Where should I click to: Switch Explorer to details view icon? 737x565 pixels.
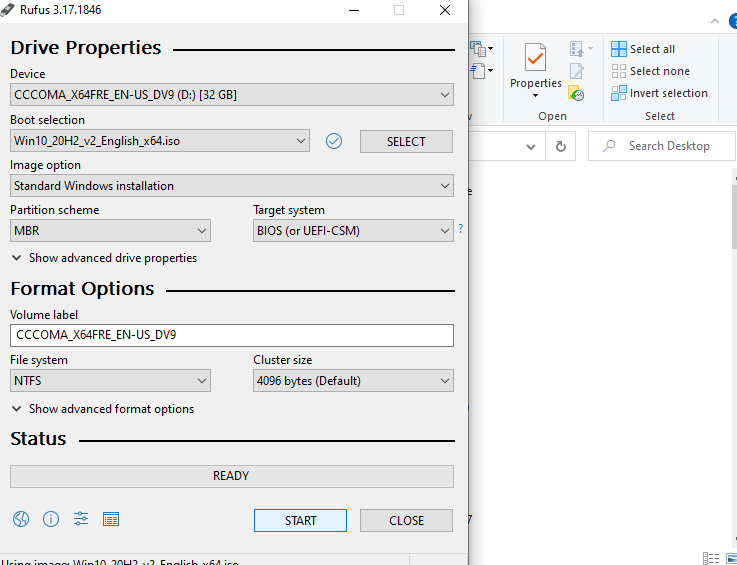pos(711,558)
